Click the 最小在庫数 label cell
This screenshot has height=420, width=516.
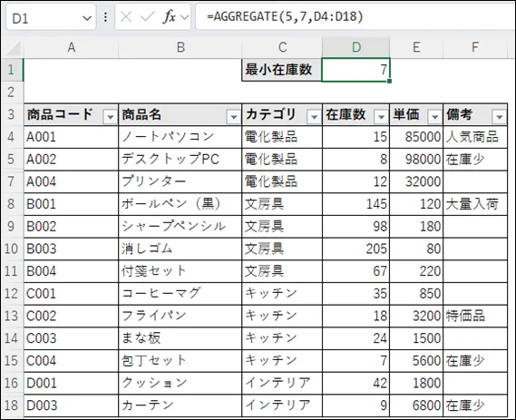point(282,70)
